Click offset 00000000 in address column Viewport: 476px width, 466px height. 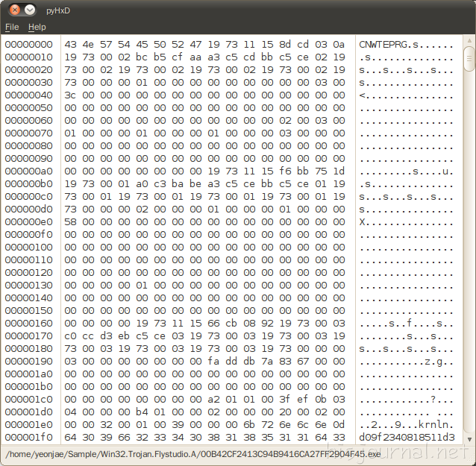tap(28, 45)
